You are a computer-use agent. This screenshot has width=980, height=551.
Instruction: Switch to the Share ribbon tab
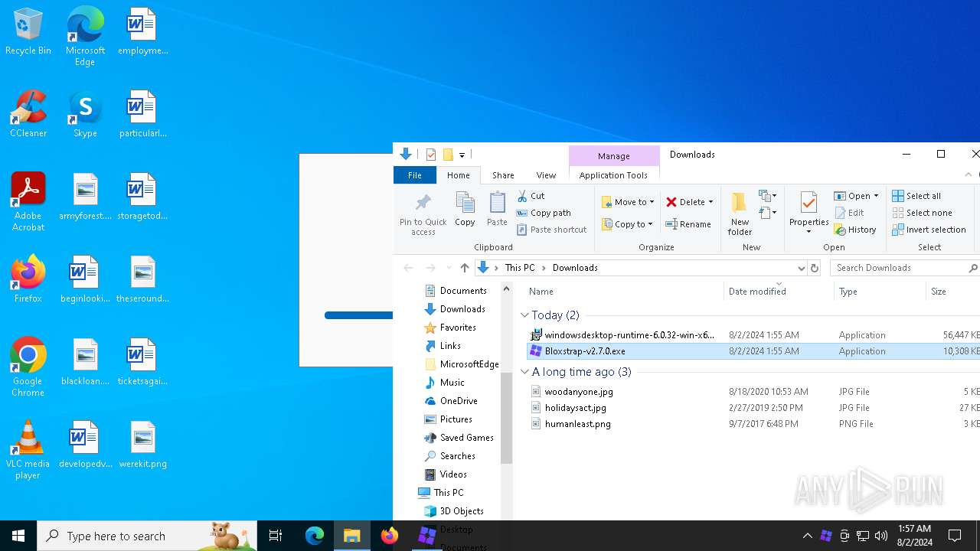[503, 175]
